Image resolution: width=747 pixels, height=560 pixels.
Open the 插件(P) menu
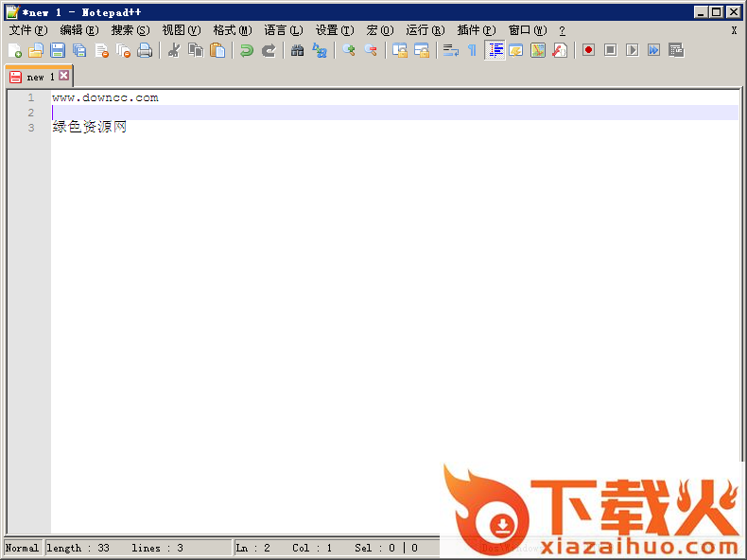click(x=476, y=30)
